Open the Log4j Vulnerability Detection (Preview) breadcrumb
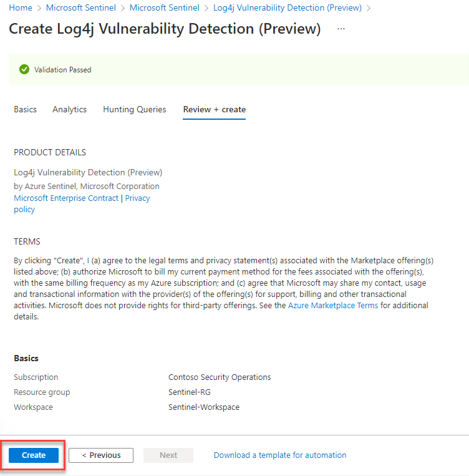The width and height of the screenshot is (469, 476). click(287, 7)
